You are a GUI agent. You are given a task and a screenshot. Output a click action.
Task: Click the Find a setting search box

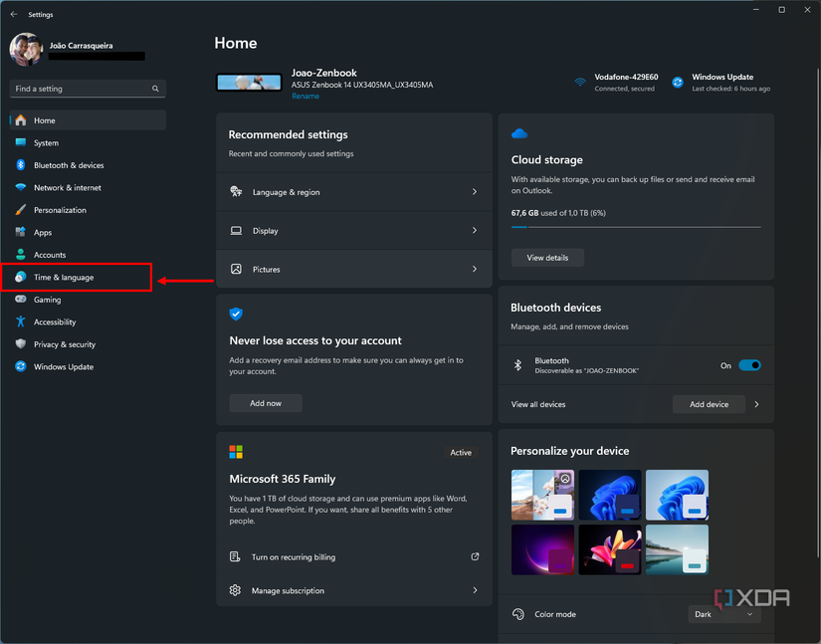pos(87,89)
